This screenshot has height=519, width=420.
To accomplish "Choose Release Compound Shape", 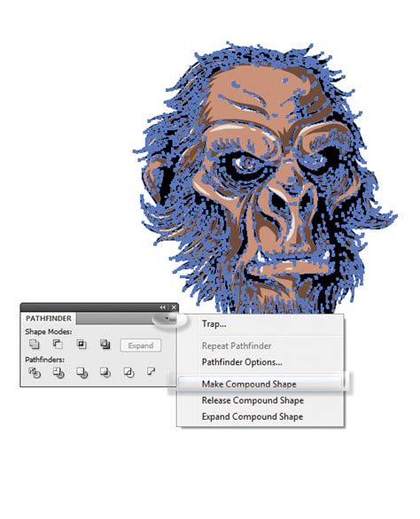I will coord(253,400).
